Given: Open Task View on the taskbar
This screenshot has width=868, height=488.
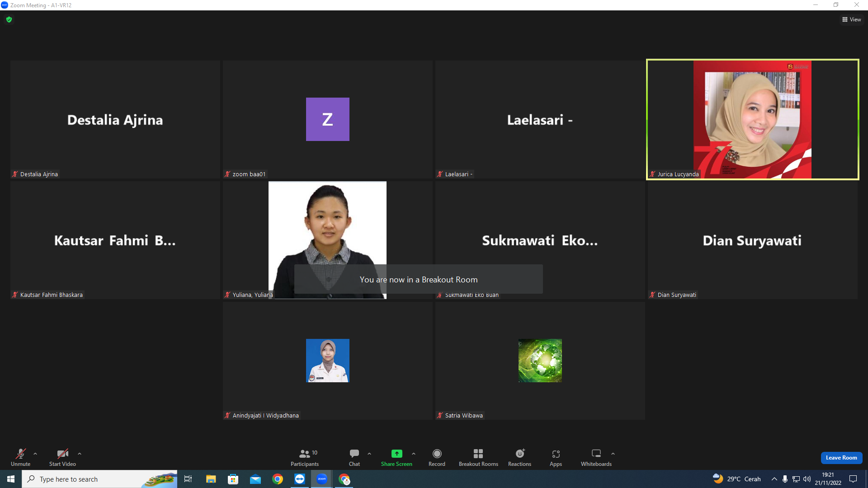Looking at the screenshot, I should click(188, 479).
